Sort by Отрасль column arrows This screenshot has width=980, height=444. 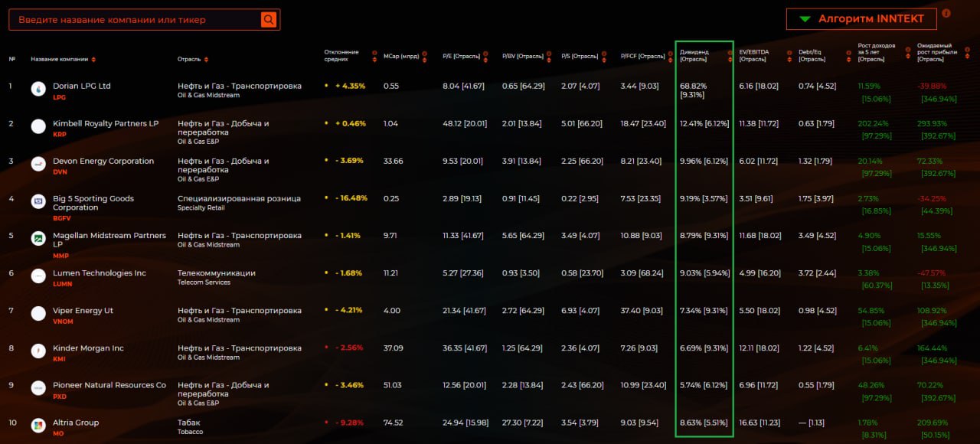point(206,59)
